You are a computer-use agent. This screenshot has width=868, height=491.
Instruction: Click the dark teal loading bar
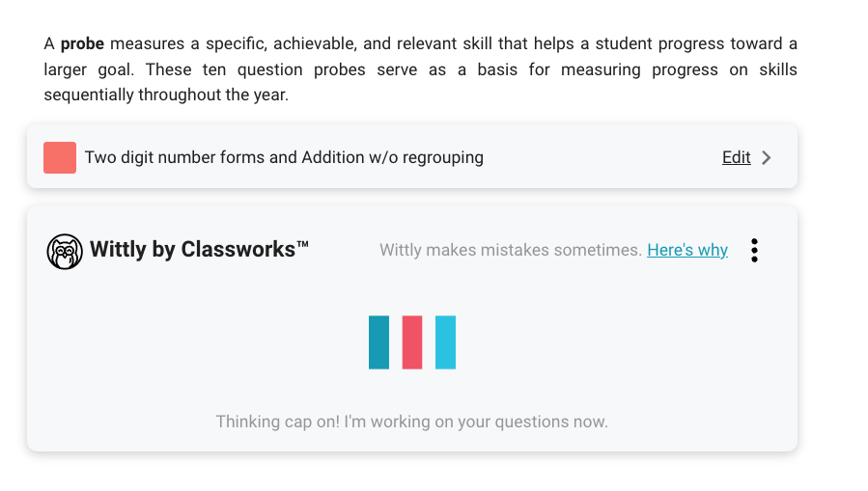tap(379, 342)
